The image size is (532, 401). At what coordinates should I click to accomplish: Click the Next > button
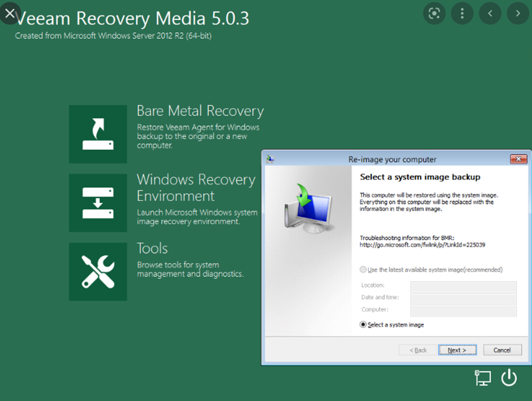(x=457, y=350)
